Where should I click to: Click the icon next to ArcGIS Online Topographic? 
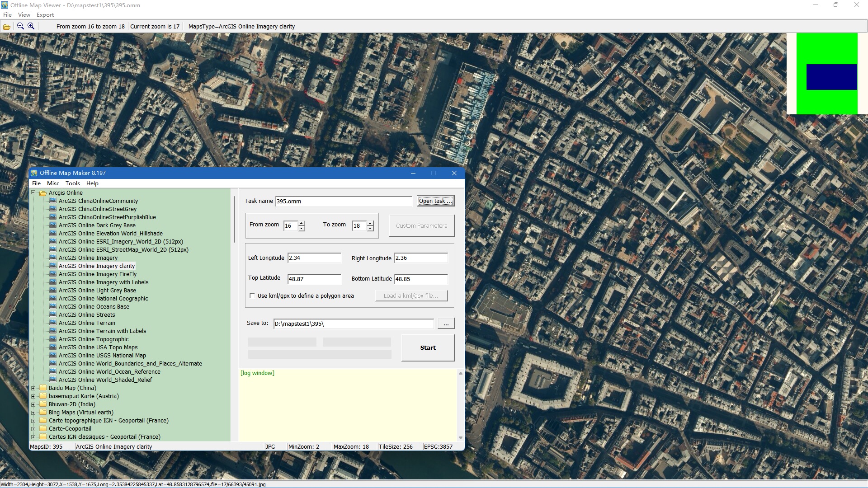53,339
